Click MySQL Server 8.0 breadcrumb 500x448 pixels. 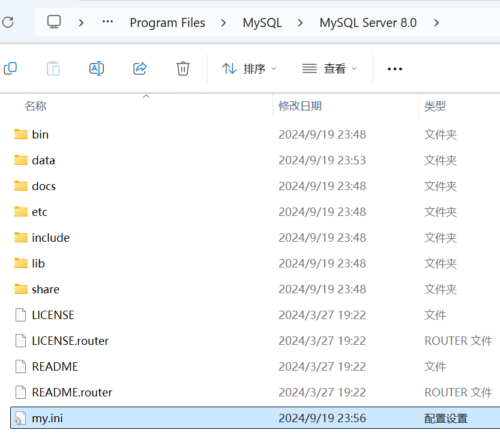click(368, 23)
